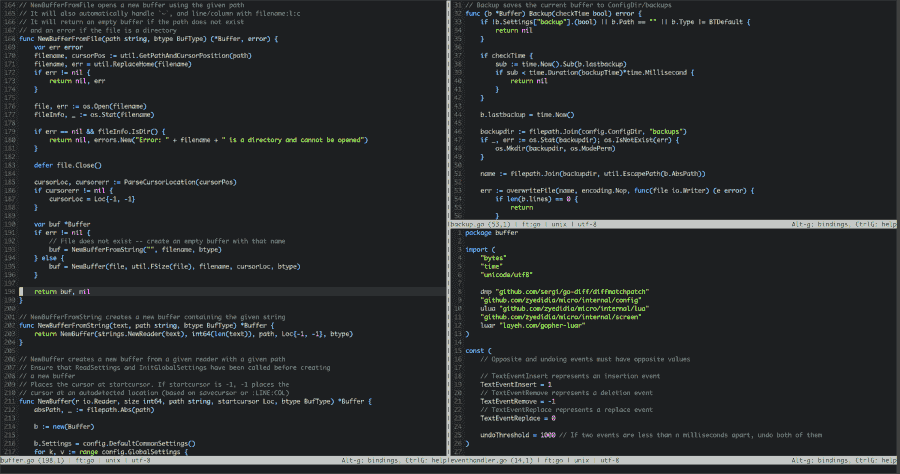The image size is (900, 474).
Task: Click 'Alt-g: bindings' hint in backup.go status bar
Action: point(820,224)
